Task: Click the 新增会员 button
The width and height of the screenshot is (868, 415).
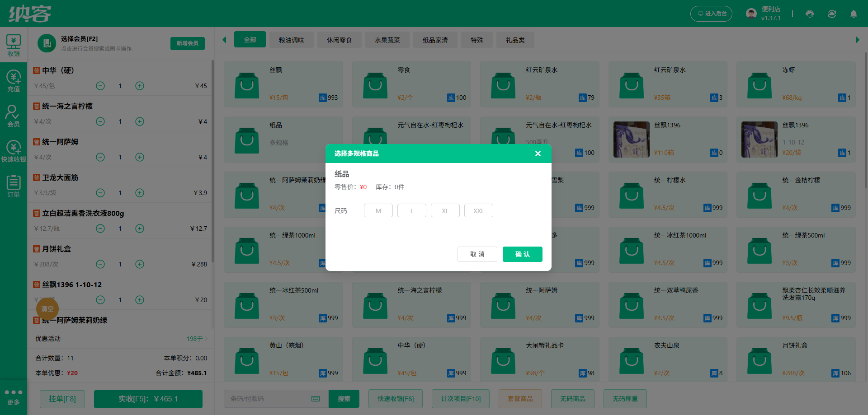Action: click(x=188, y=43)
